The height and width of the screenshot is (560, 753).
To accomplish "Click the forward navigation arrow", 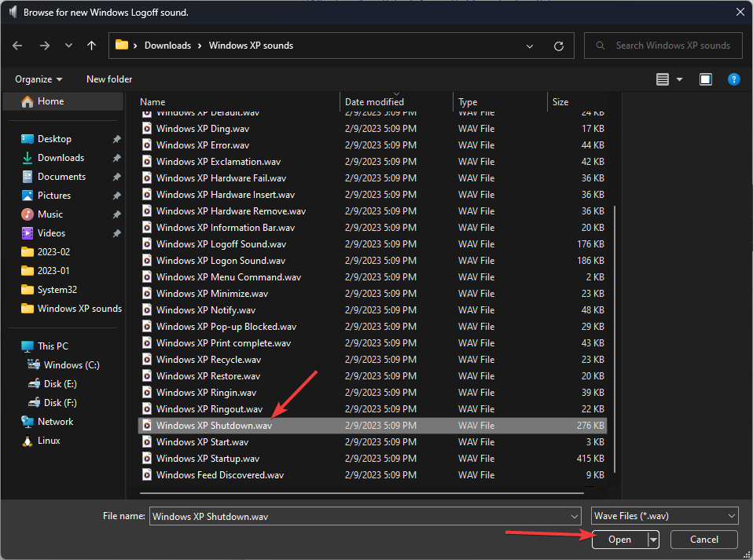I will click(x=45, y=46).
